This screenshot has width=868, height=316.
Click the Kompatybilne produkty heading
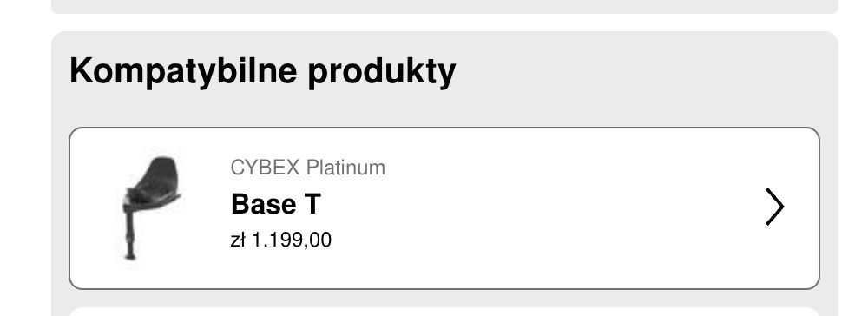pos(262,72)
